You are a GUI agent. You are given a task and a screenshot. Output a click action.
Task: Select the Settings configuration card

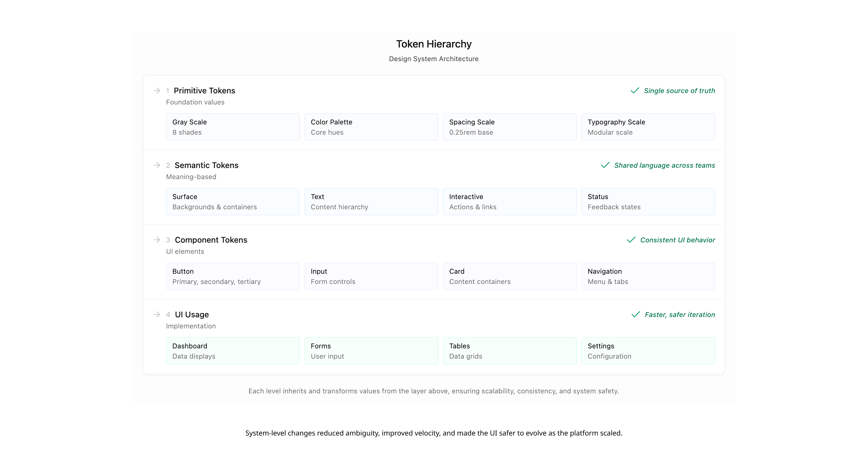click(648, 351)
